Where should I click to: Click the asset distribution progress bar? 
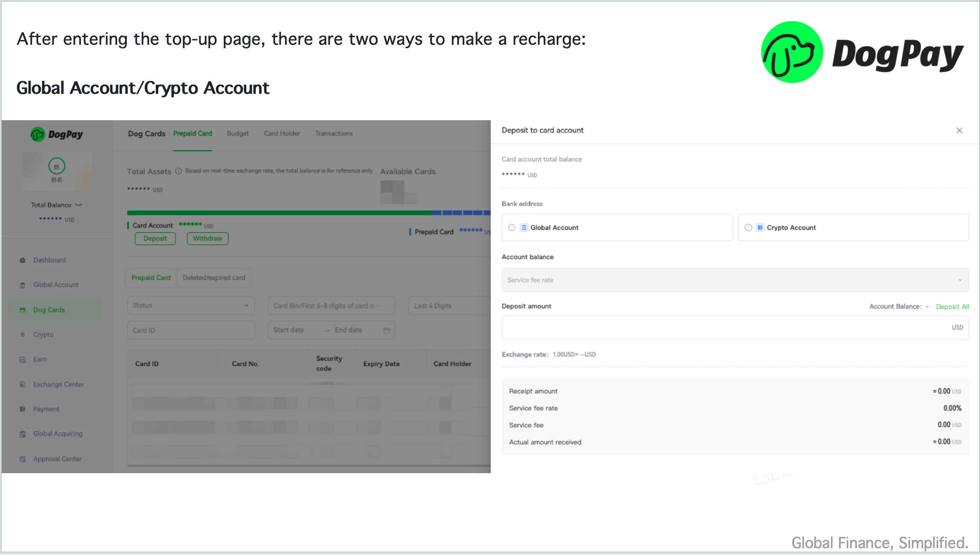coord(309,213)
